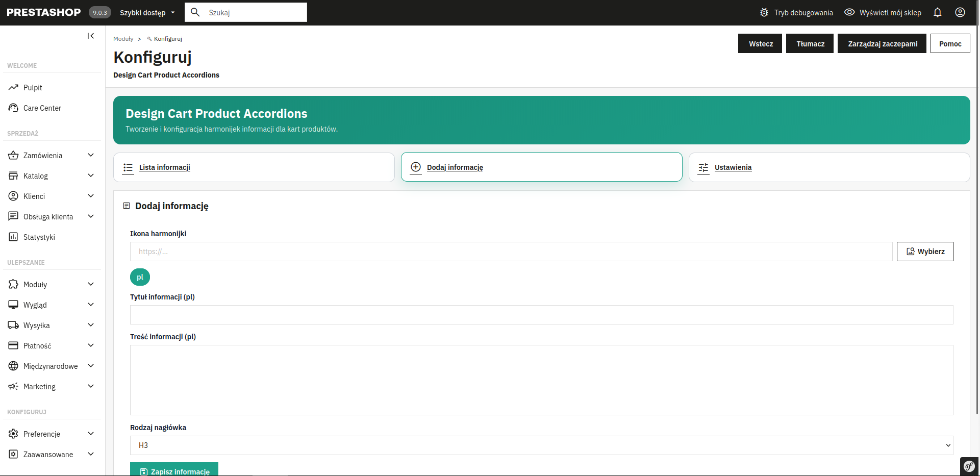This screenshot has height=476, width=980.
Task: Click the Międzynarodowe globe icon
Action: (x=13, y=366)
